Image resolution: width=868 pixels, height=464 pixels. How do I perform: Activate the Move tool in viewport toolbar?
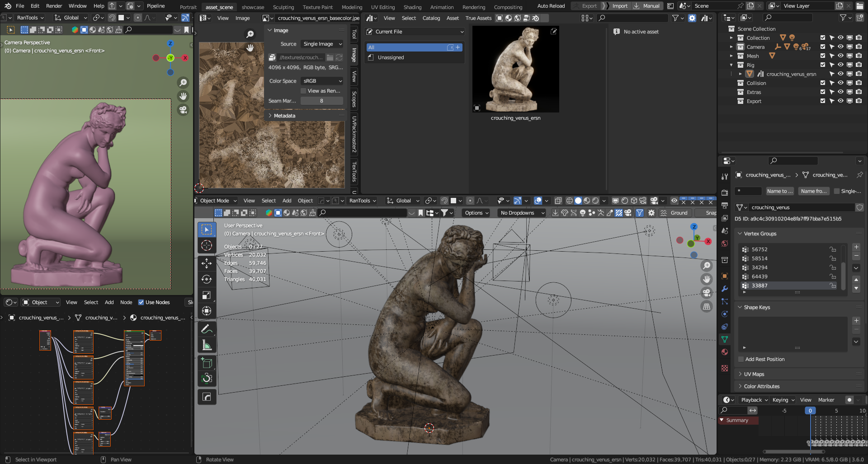pyautogui.click(x=207, y=263)
